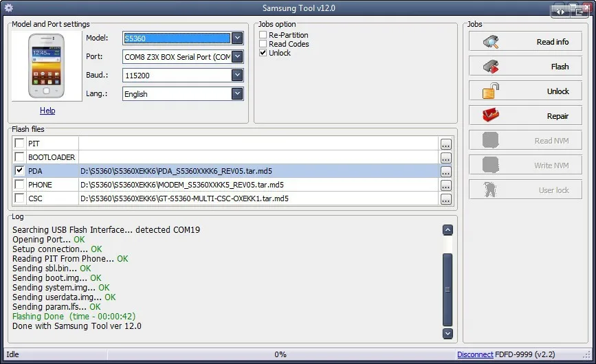
Task: Enable the Re-Partition checkbox
Action: point(263,34)
